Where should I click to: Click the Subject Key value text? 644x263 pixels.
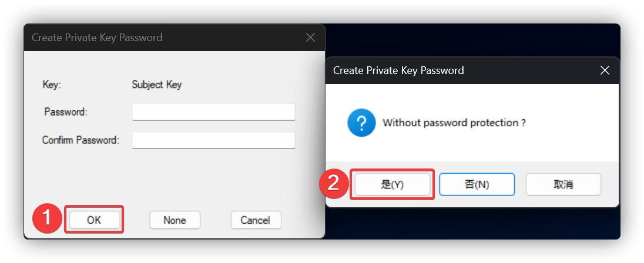tap(157, 85)
